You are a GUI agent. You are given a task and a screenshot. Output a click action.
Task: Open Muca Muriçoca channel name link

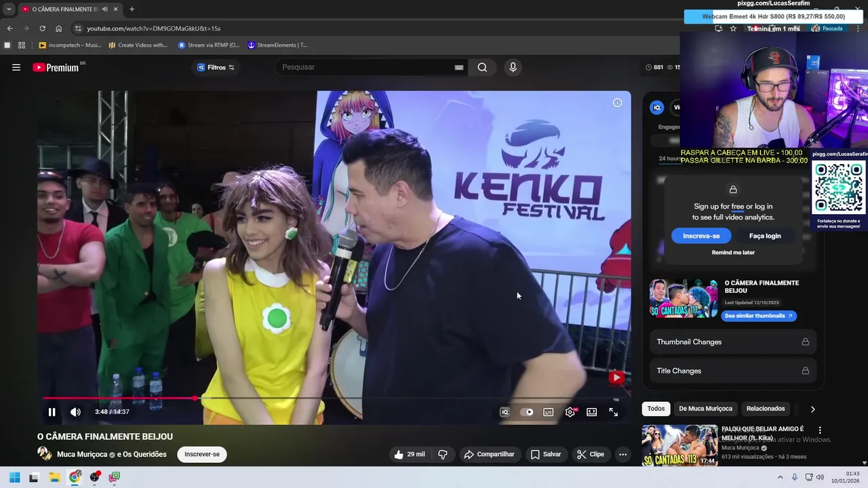coord(82,454)
